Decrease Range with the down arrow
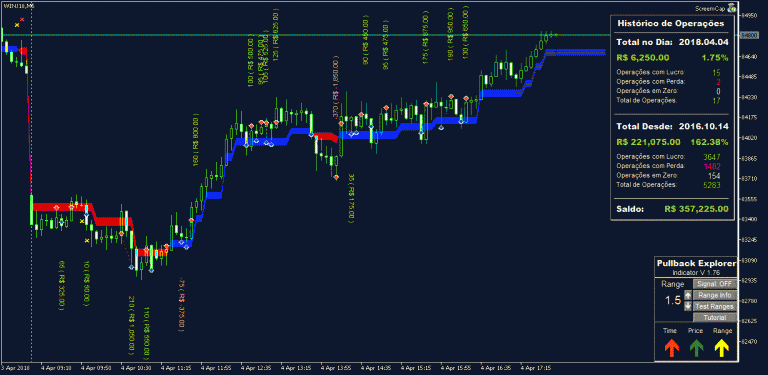This screenshot has width=768, height=375. pos(688,306)
